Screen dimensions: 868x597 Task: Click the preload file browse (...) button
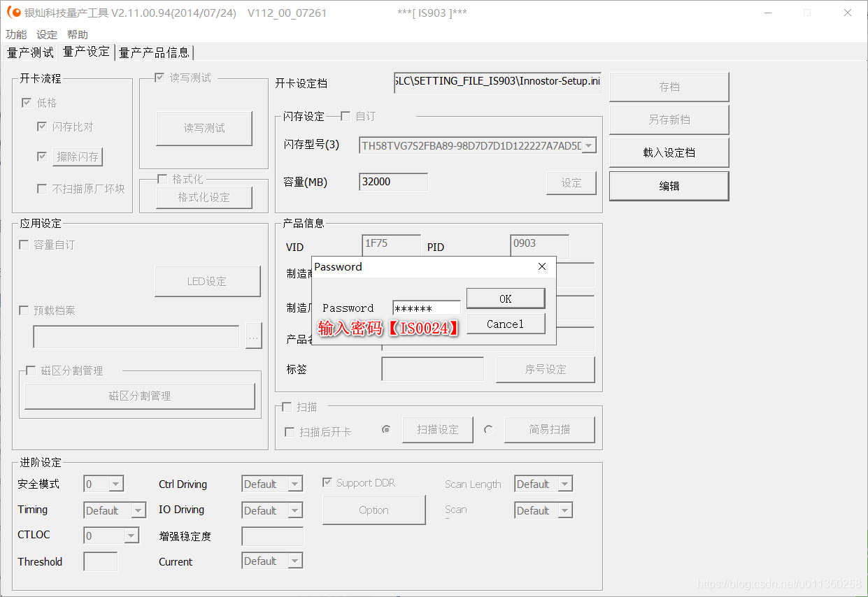point(253,337)
